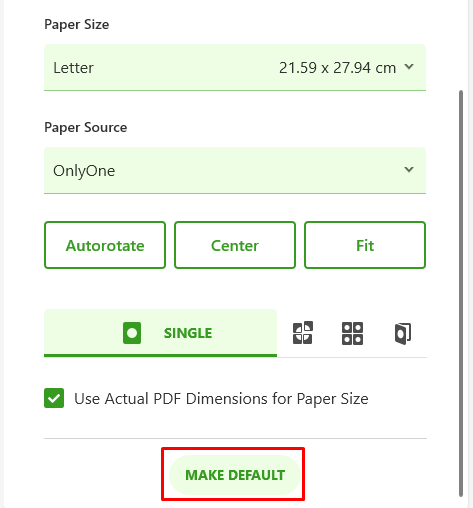Click the green single page icon
The height and width of the screenshot is (508, 473).
pos(132,333)
